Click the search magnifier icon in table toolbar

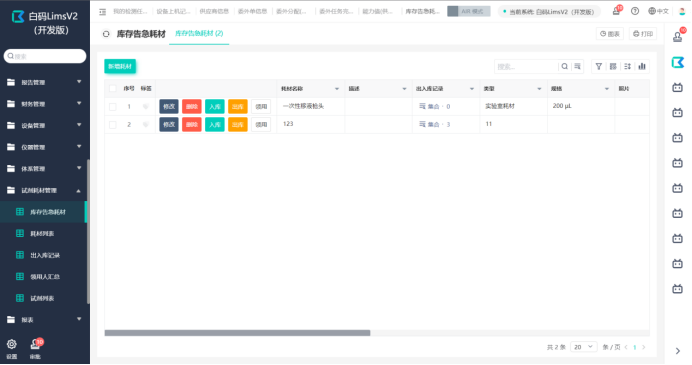pyautogui.click(x=564, y=66)
